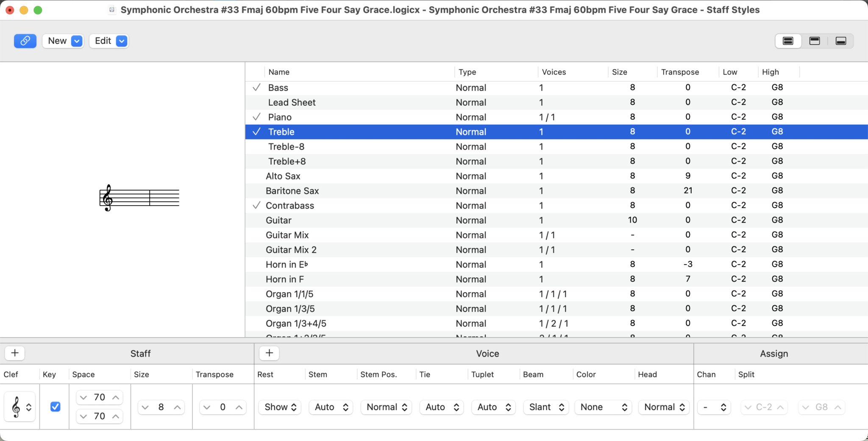868x441 pixels.
Task: Toggle the checkmark next to Bass
Action: [x=256, y=87]
